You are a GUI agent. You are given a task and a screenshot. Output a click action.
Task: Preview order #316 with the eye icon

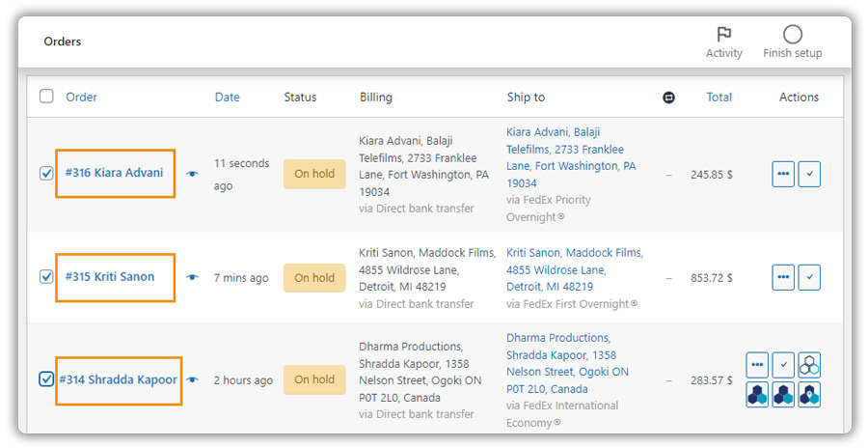pos(193,174)
